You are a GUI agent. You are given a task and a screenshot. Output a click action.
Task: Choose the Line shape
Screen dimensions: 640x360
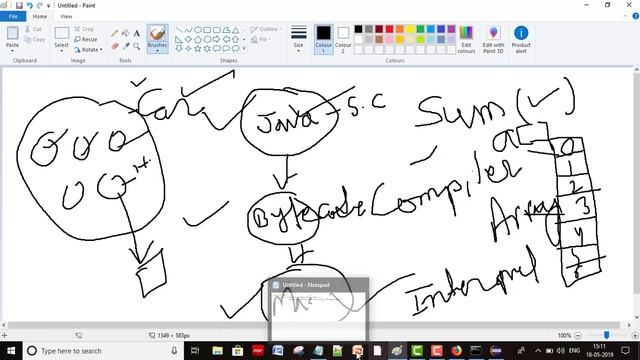click(179, 30)
